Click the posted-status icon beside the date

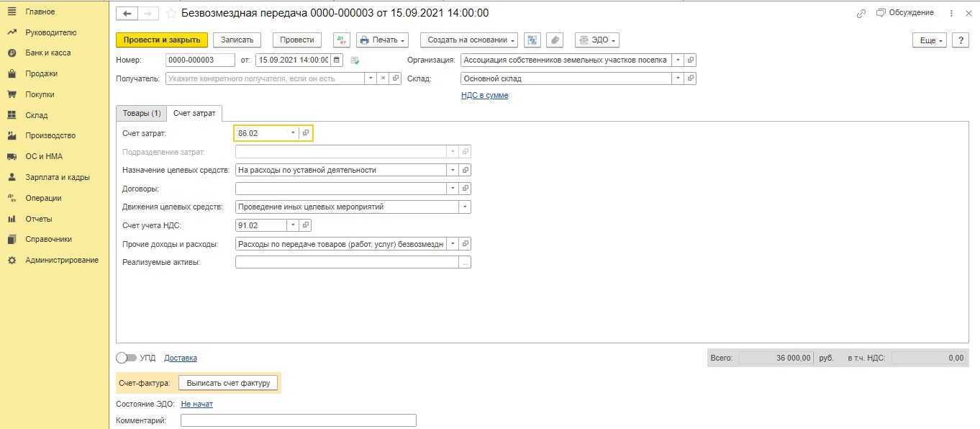tap(355, 60)
